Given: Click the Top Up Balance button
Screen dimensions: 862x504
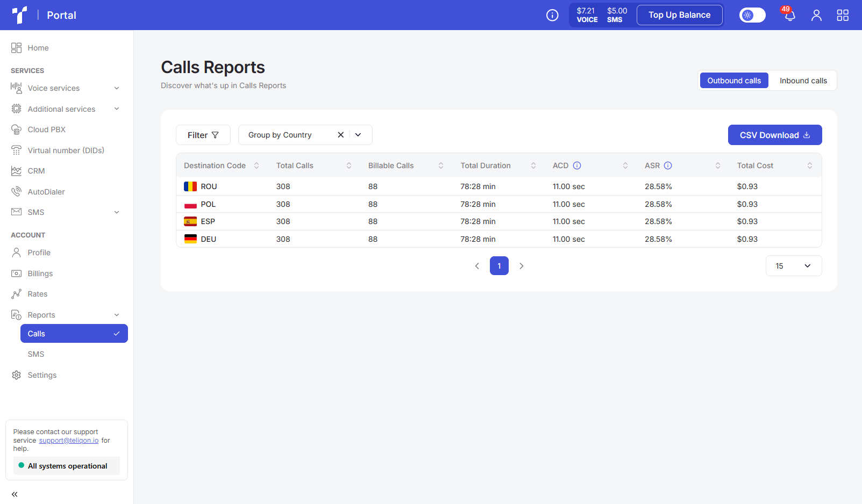Looking at the screenshot, I should [680, 15].
